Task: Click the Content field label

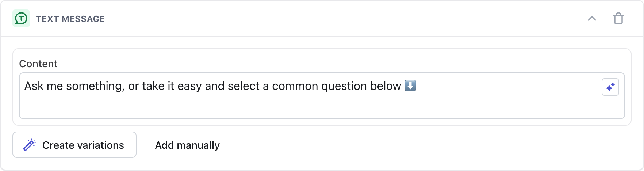Action: pos(38,64)
